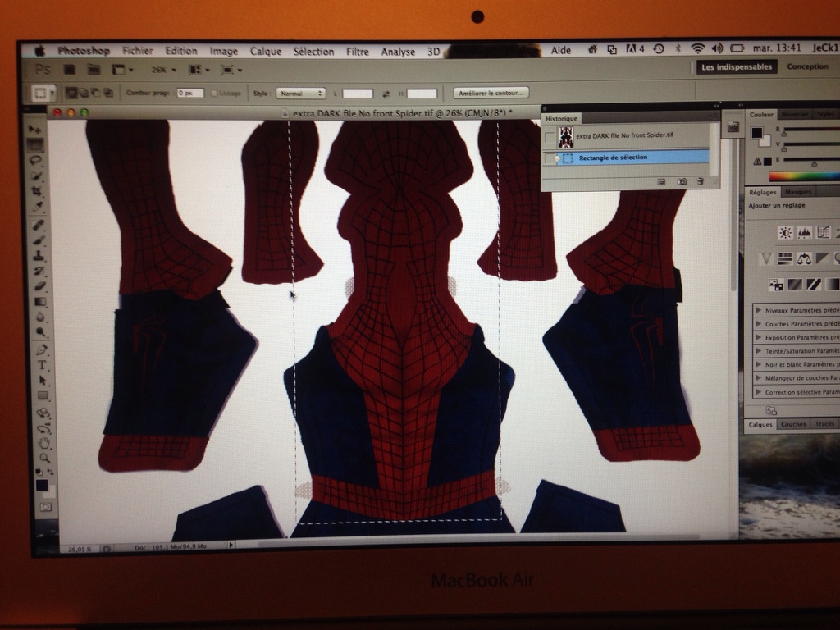Set history brush source for file snapshot
840x630 pixels.
(x=550, y=138)
